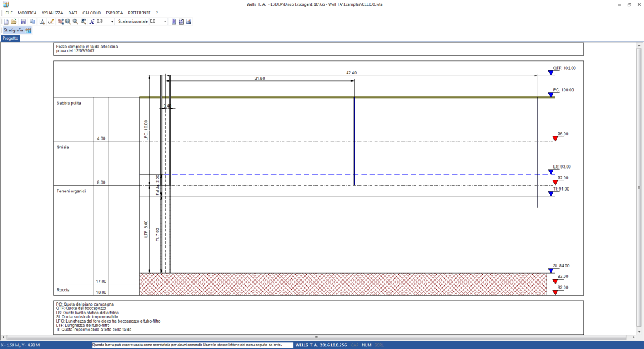Click the New file icon
The image size is (644, 349).
pos(5,21)
